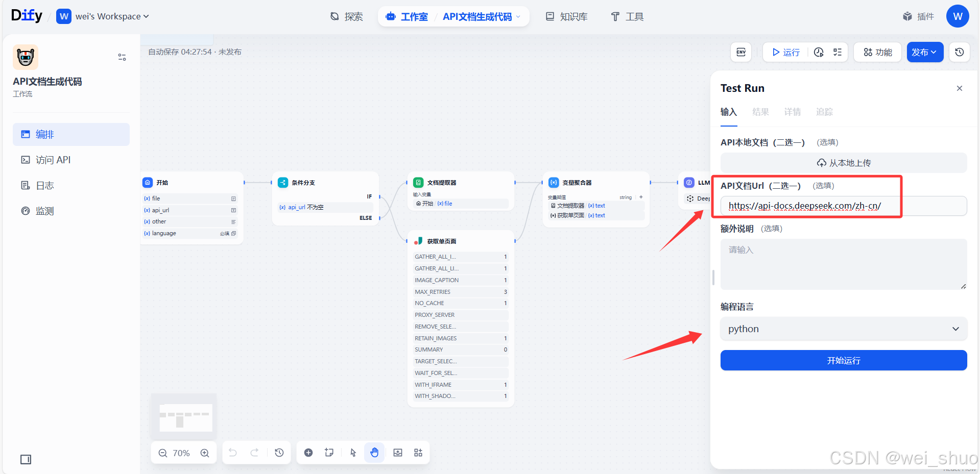This screenshot has width=980, height=474.
Task: Toggle the app detail settings icon
Action: (122, 57)
